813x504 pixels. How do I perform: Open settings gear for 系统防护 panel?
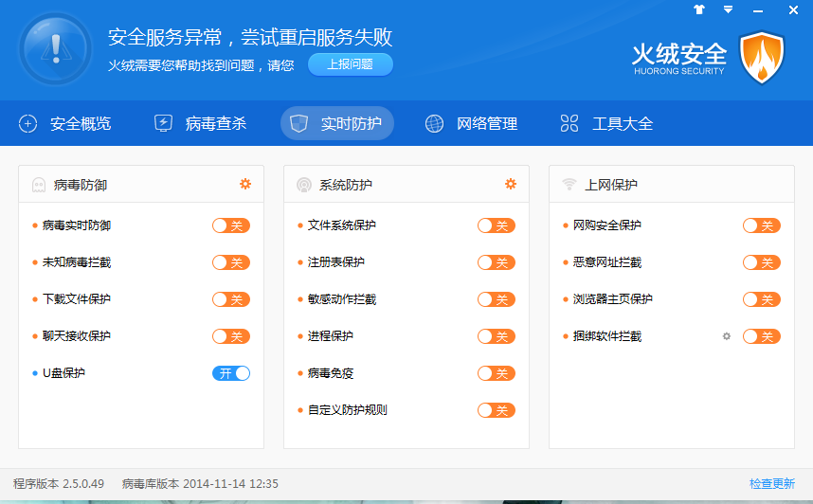[x=511, y=184]
